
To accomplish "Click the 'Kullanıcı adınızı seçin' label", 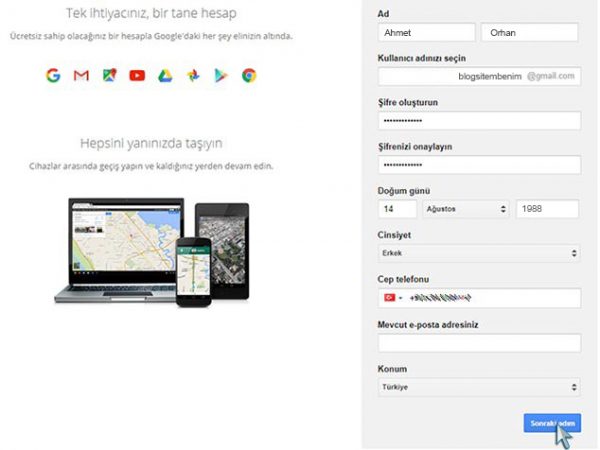I will click(x=422, y=58).
